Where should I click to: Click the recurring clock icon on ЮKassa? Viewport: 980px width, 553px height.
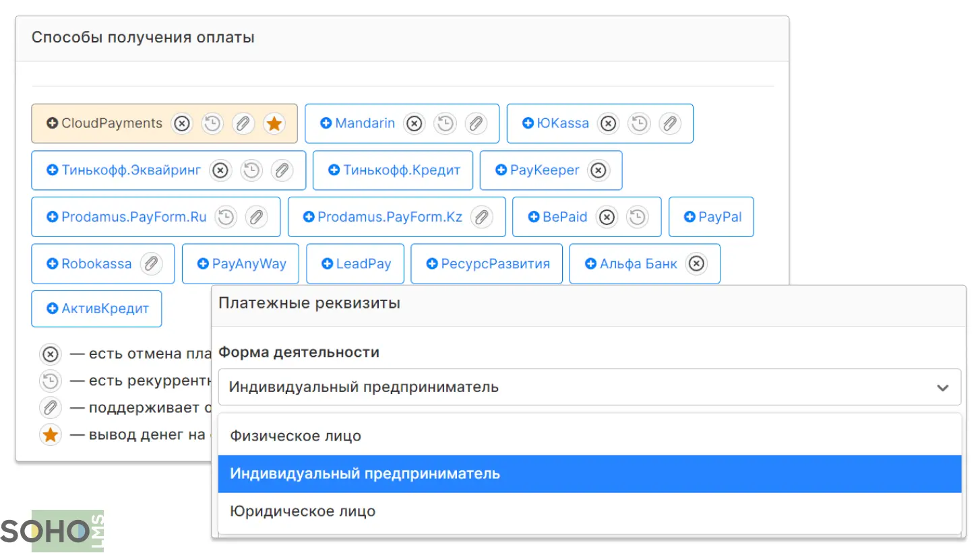tap(639, 123)
